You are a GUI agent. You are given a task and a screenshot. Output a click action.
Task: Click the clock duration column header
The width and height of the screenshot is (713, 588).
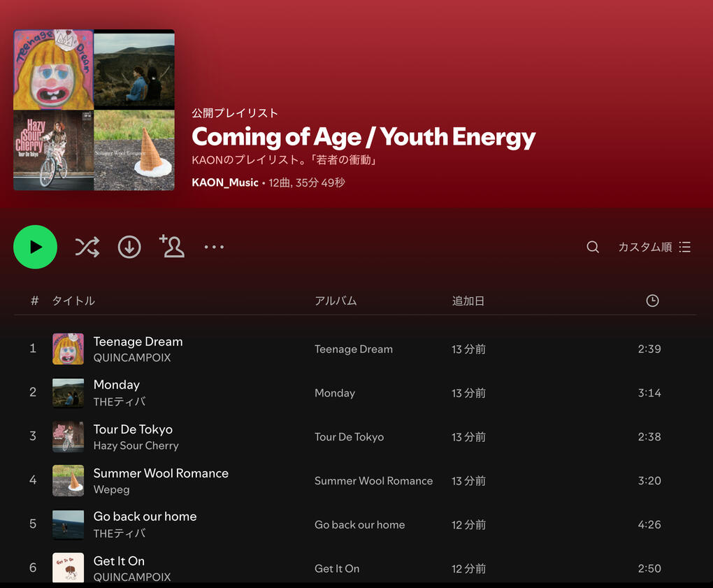coord(652,301)
